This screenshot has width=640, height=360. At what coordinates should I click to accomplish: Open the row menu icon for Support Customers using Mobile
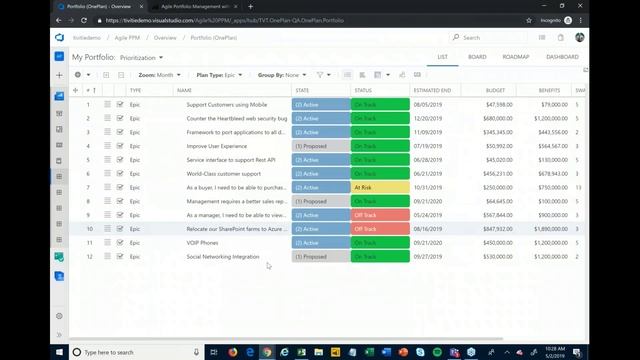click(x=107, y=104)
